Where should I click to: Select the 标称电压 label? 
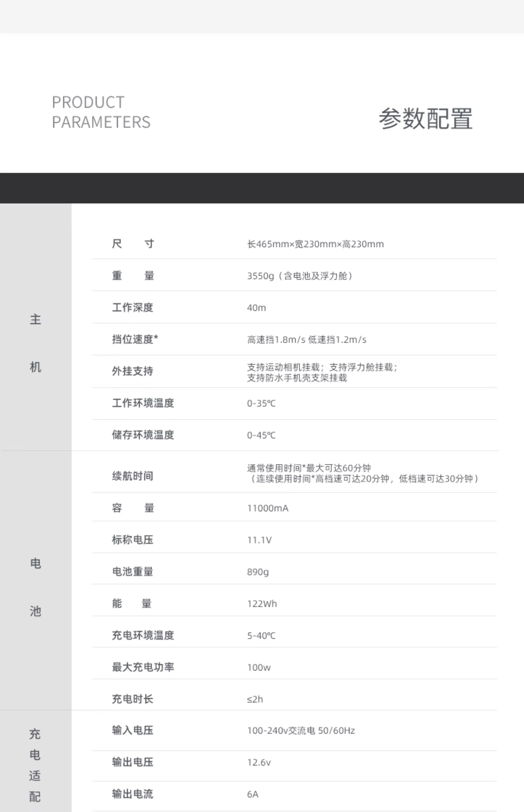pos(133,540)
